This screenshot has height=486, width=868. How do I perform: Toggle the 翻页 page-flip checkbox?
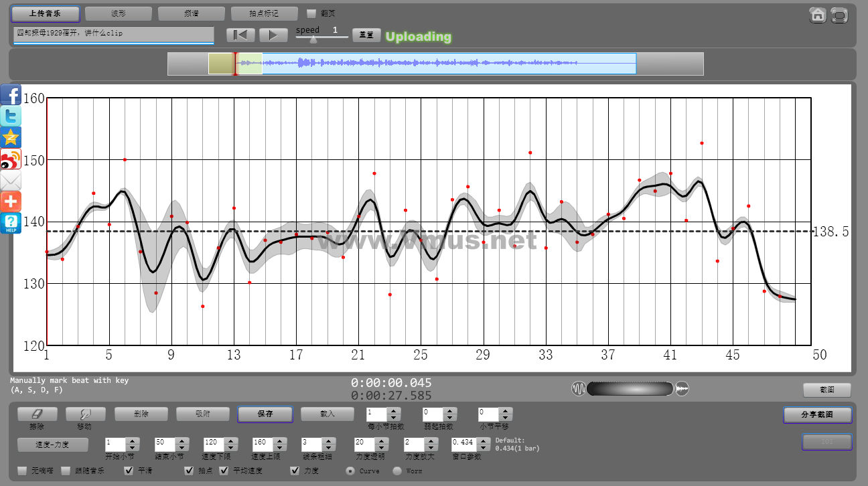coord(311,13)
